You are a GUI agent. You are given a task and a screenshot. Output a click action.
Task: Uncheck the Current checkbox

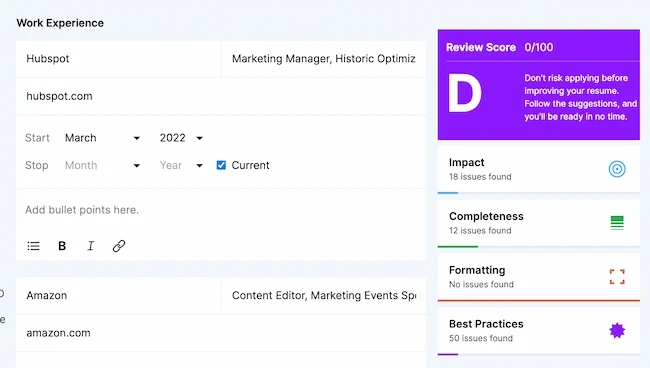pyautogui.click(x=221, y=165)
